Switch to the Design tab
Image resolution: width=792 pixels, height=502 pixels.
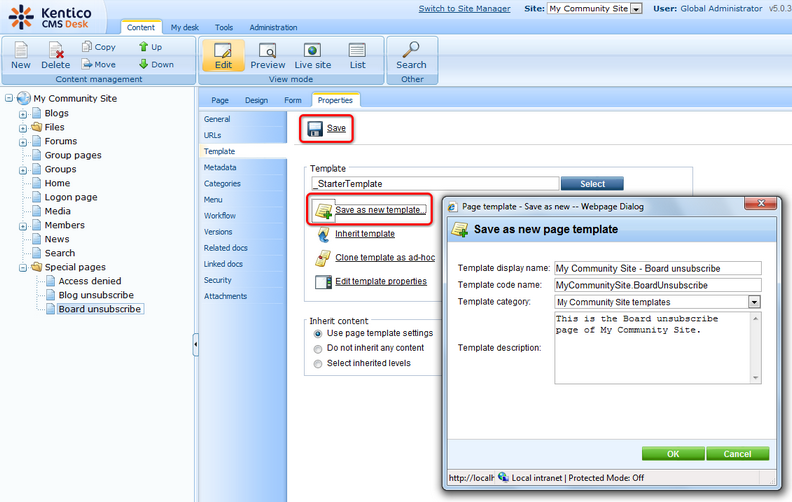[256, 100]
